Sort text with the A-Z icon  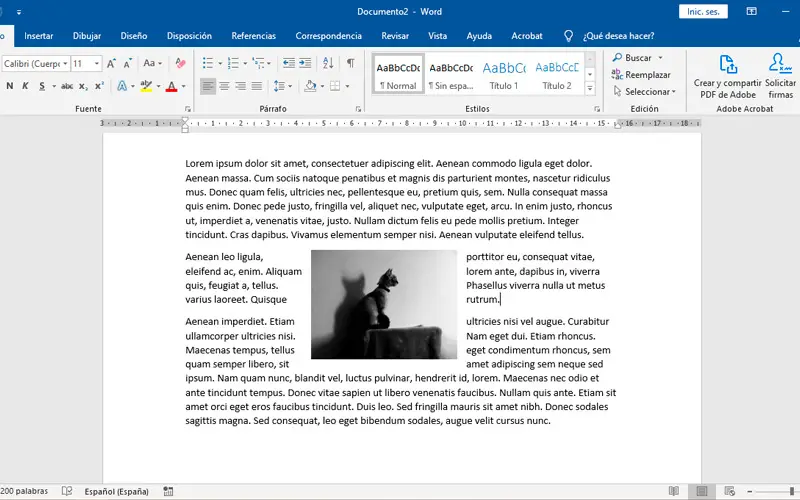(327, 63)
